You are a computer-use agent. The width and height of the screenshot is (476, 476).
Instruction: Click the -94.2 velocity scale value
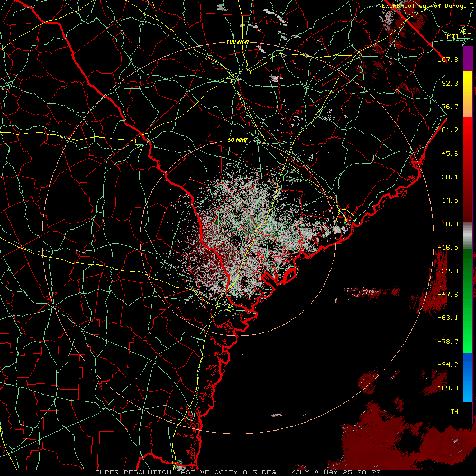coord(448,365)
